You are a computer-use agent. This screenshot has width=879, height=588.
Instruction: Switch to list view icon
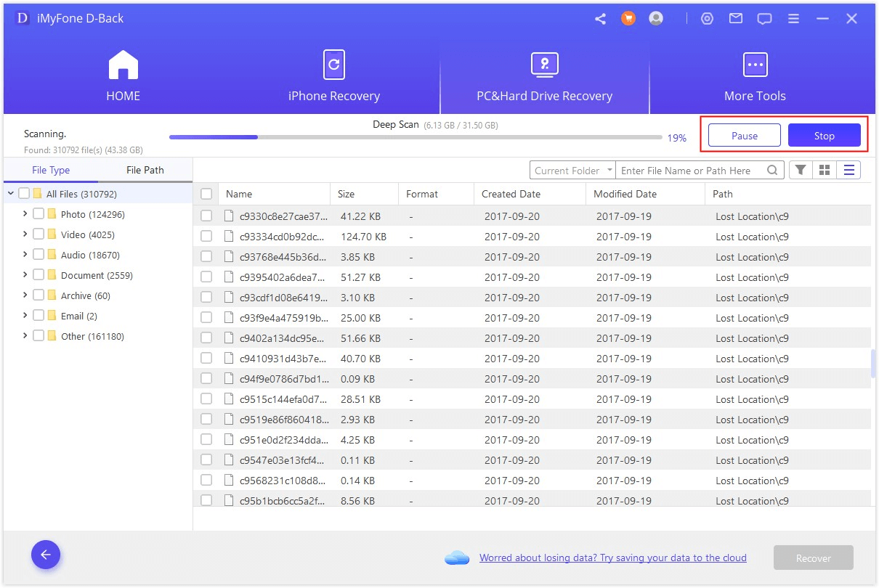848,170
